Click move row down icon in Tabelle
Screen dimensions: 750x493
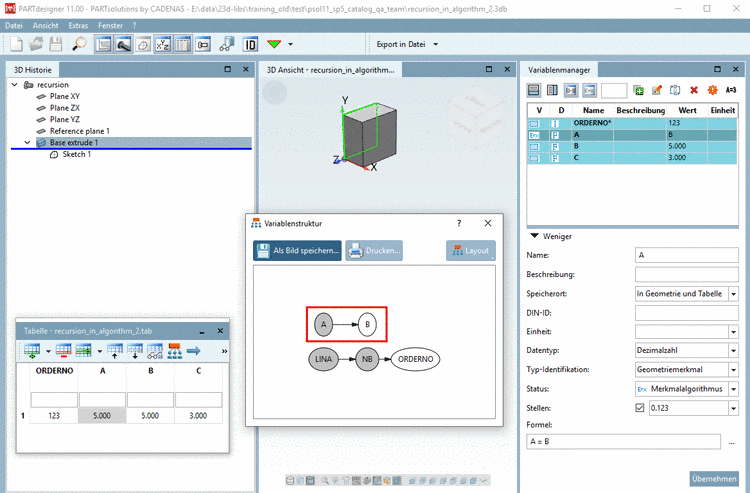(x=134, y=351)
